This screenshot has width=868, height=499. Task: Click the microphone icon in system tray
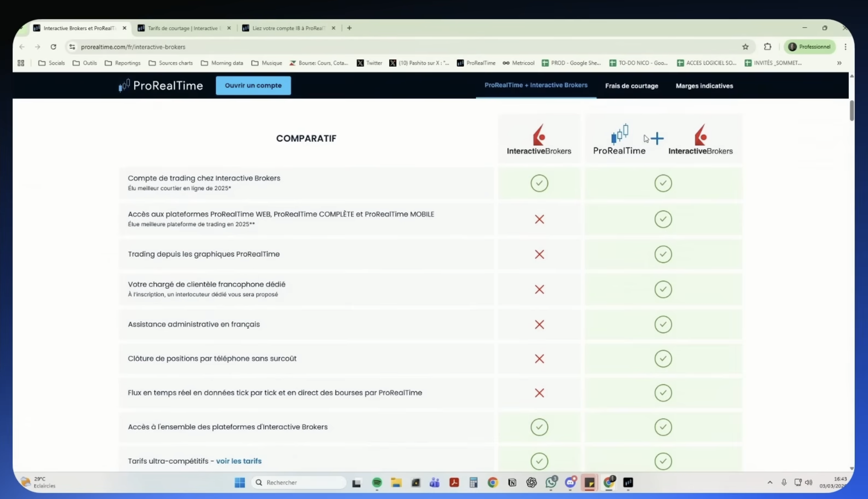(784, 482)
